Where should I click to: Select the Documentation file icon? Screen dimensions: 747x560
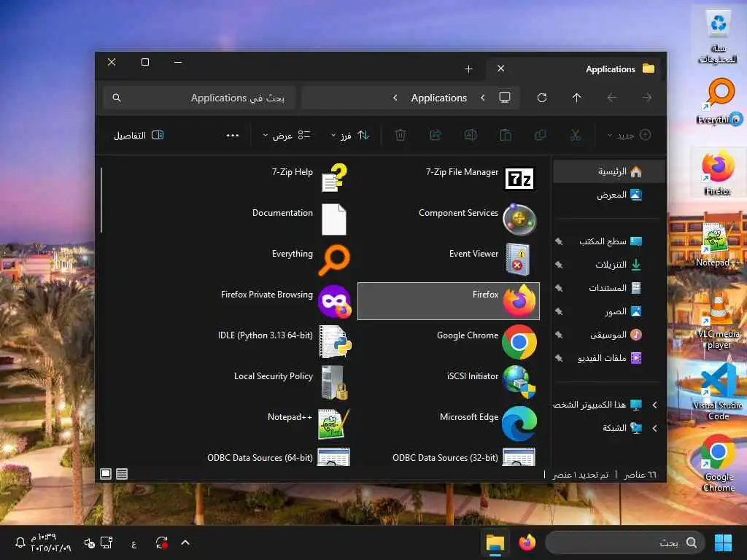click(334, 219)
